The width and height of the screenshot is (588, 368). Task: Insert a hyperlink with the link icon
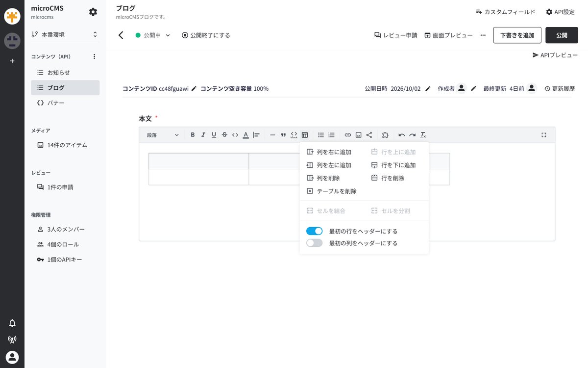[348, 135]
